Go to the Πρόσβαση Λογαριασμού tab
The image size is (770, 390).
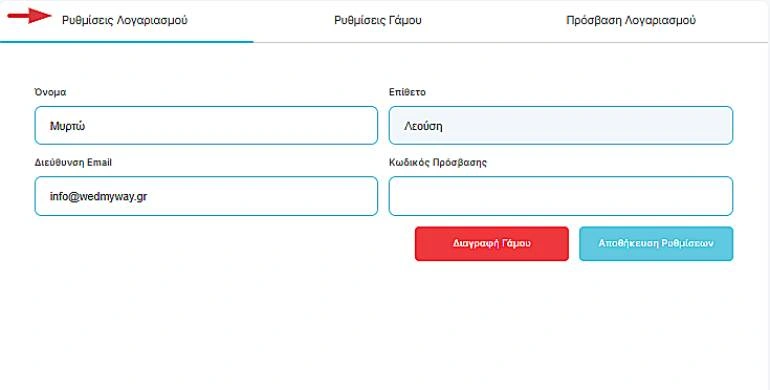631,20
